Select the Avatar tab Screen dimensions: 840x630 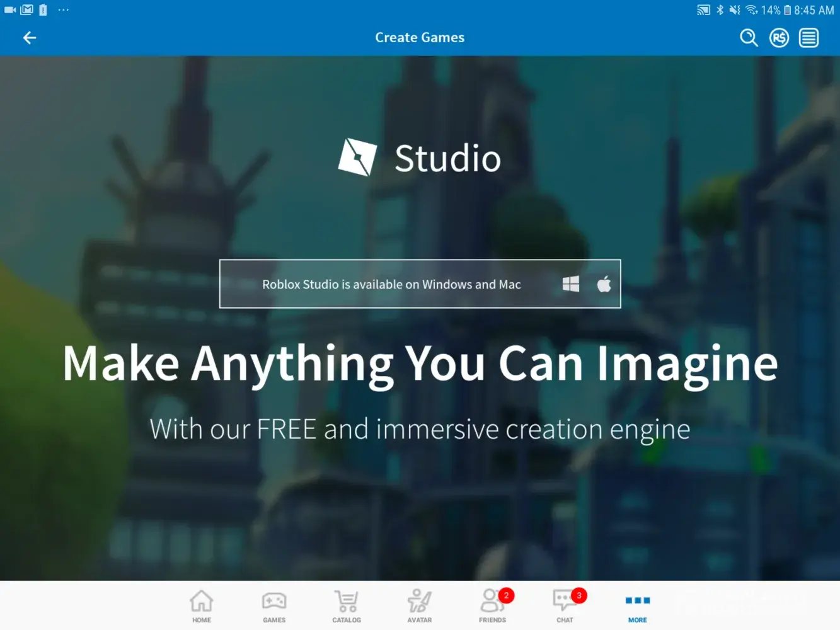[x=420, y=605]
